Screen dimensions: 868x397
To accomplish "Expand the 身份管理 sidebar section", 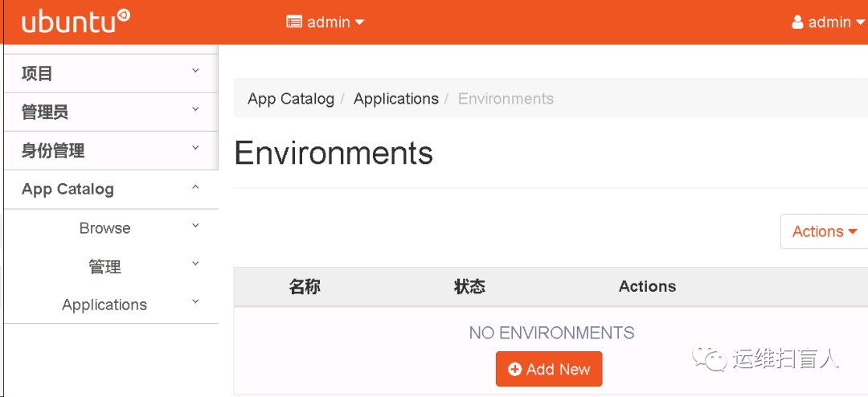I will point(111,150).
